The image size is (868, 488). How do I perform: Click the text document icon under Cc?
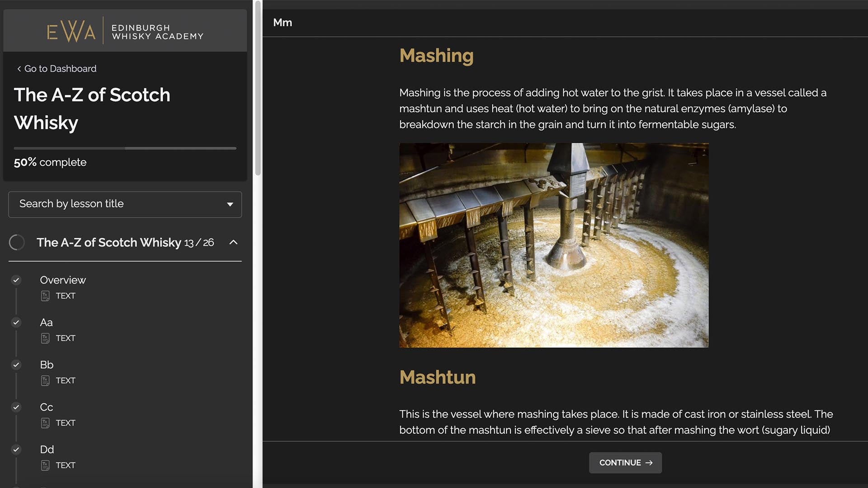click(x=45, y=423)
